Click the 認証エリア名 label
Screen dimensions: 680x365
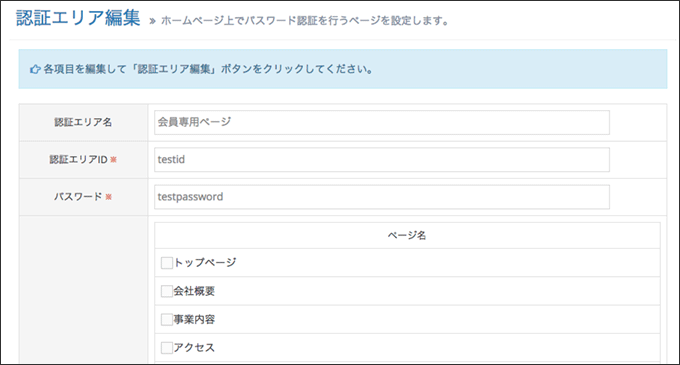(83, 122)
